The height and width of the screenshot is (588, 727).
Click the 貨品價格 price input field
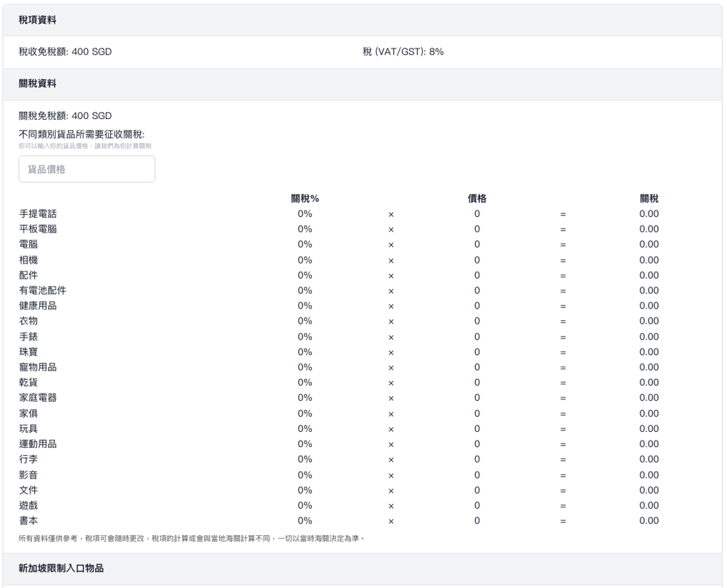pyautogui.click(x=86, y=169)
